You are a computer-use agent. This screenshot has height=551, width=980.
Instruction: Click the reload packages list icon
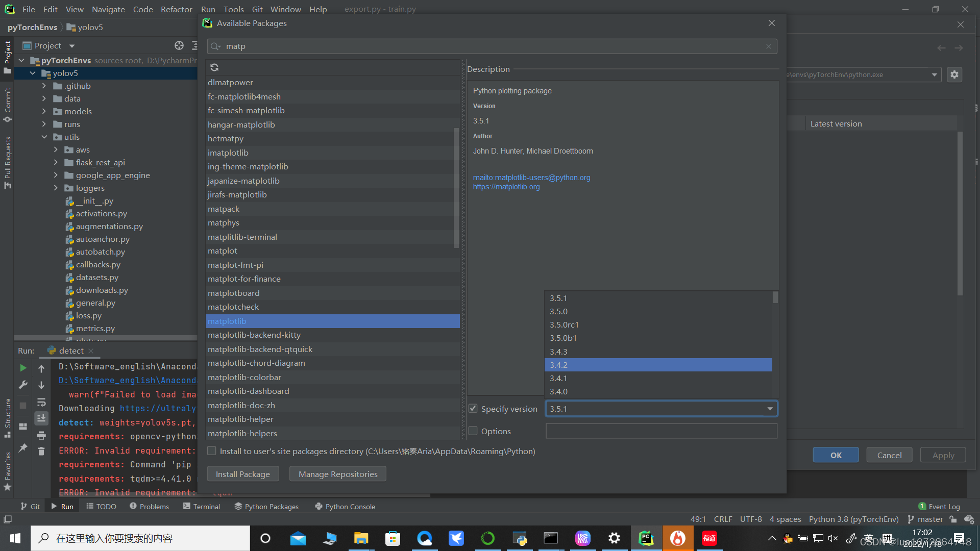pyautogui.click(x=214, y=67)
